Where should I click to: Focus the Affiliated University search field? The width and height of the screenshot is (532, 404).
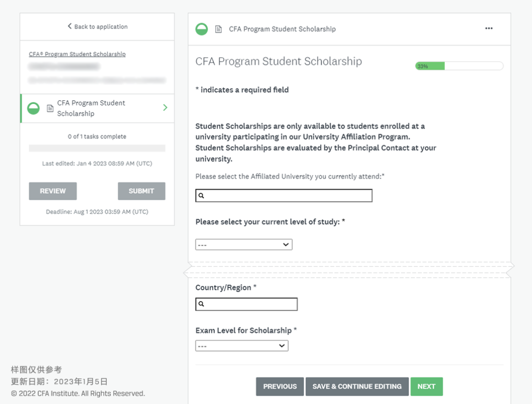point(284,196)
